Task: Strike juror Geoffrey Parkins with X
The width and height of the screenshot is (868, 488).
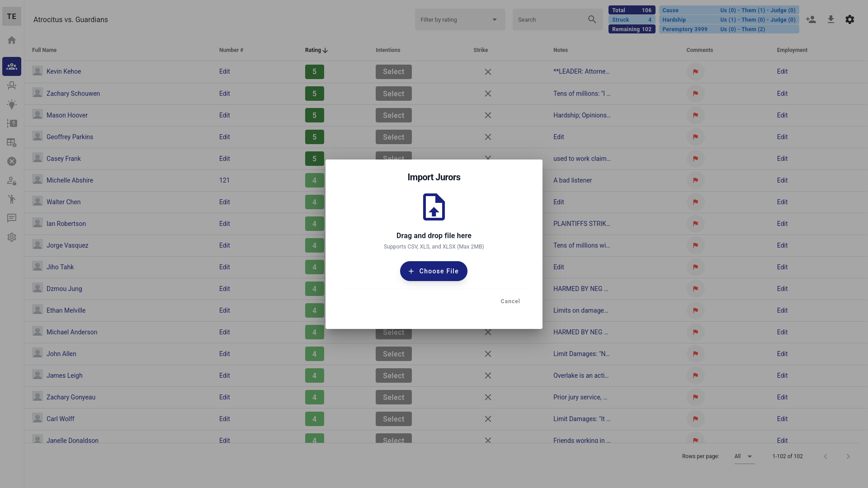Action: pyautogui.click(x=488, y=137)
